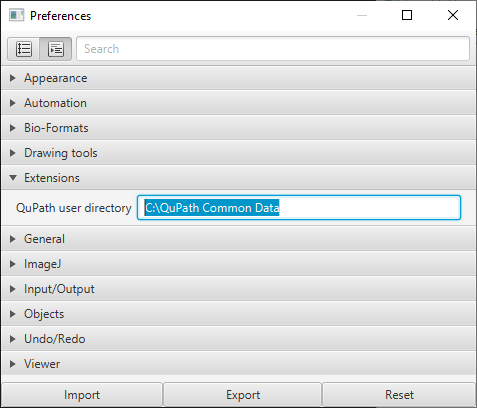Expand the Automation section
477x408 pixels.
pyautogui.click(x=238, y=103)
